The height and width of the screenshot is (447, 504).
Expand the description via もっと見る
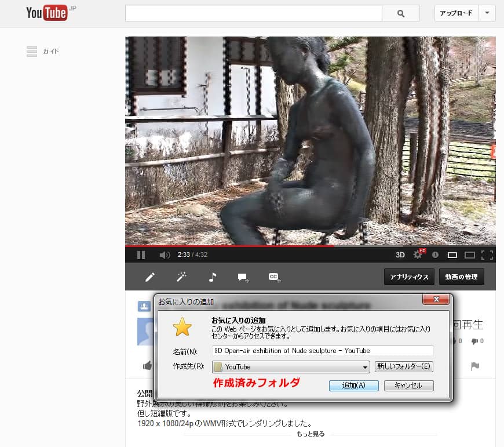click(x=310, y=434)
